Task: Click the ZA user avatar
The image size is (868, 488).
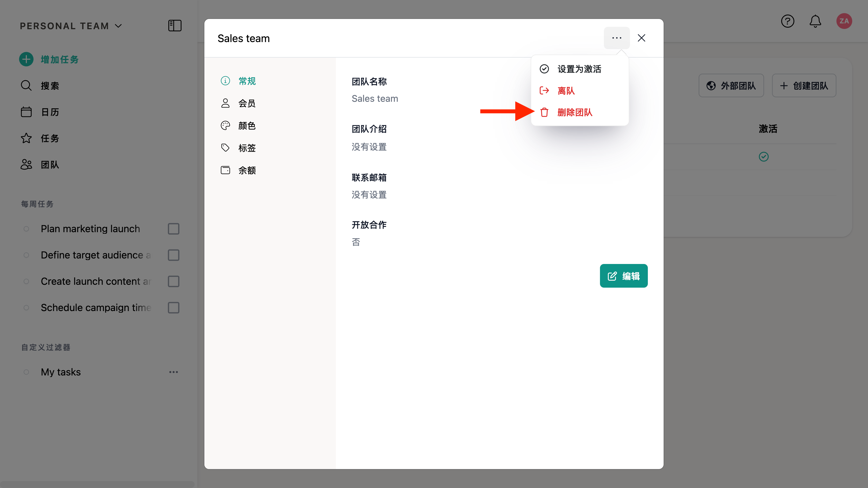Action: tap(844, 21)
